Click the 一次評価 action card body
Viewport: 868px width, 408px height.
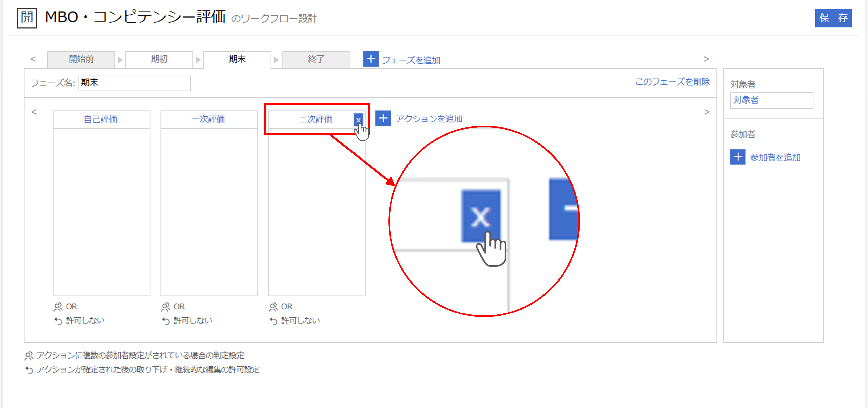pos(209,212)
